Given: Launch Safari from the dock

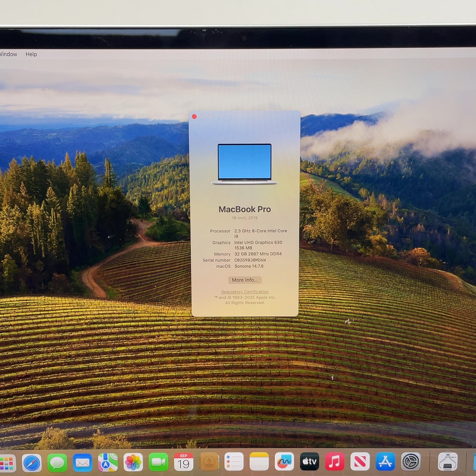Looking at the screenshot, I should point(32,463).
